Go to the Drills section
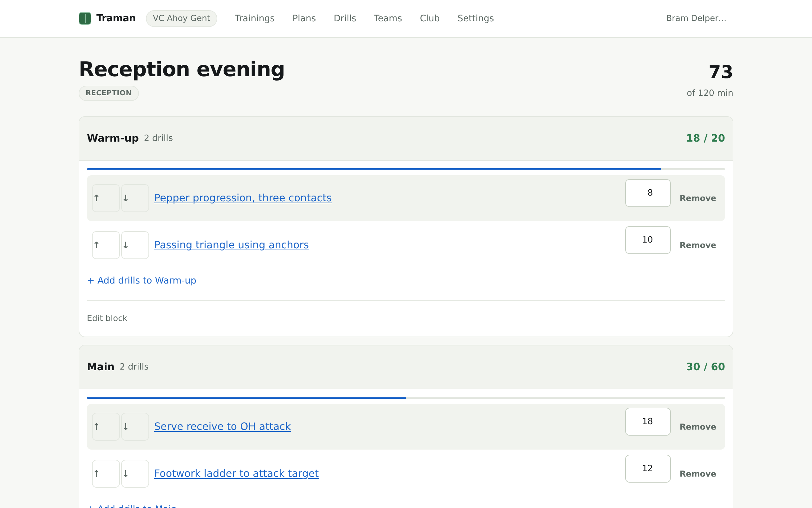Image resolution: width=812 pixels, height=508 pixels. pyautogui.click(x=344, y=18)
